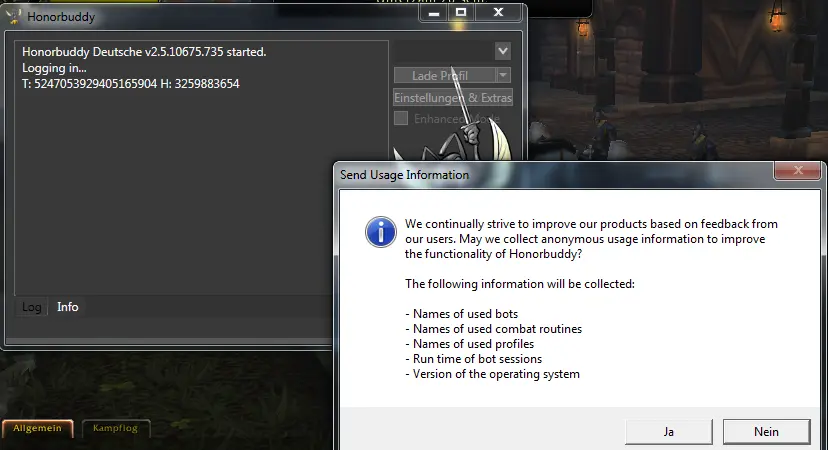Click the Honorbuddy Deutsche version log line

tap(144, 52)
